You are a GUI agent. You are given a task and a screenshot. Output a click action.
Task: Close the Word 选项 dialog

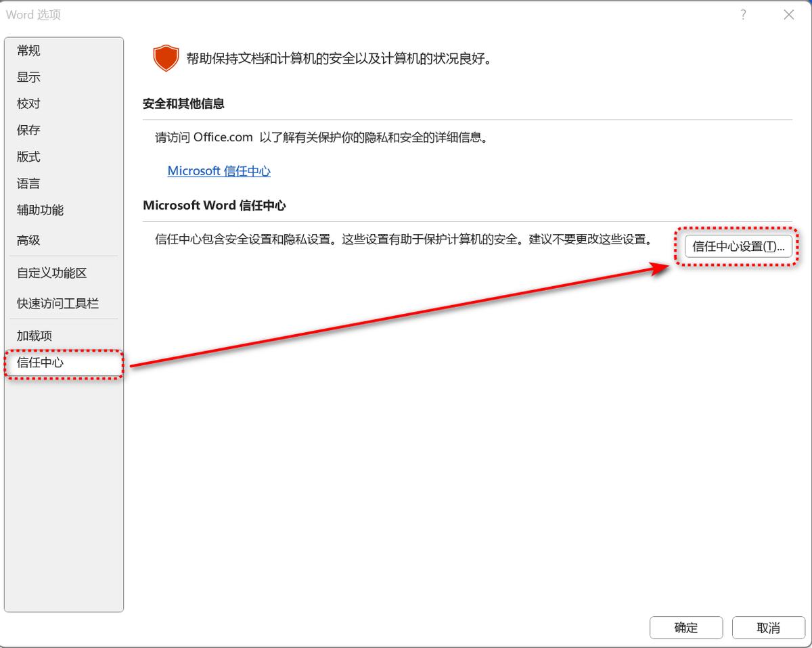788,15
